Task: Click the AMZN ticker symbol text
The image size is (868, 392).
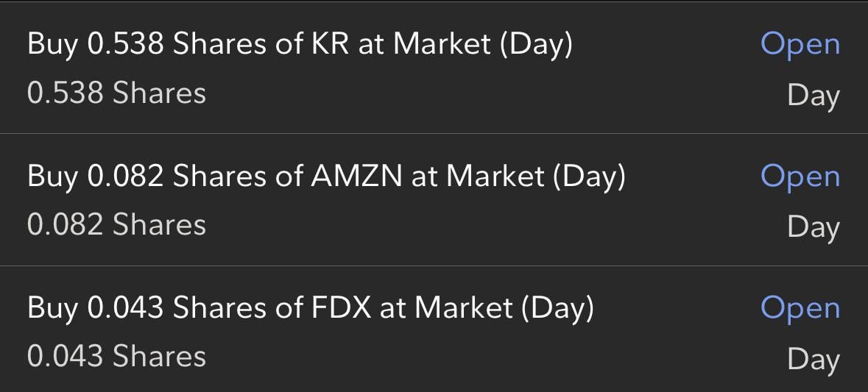Action: click(x=356, y=177)
